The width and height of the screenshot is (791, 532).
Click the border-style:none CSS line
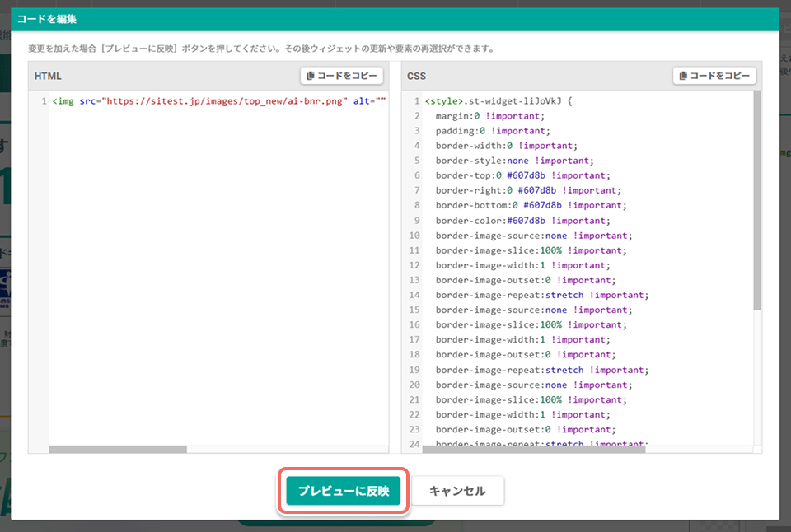(514, 161)
